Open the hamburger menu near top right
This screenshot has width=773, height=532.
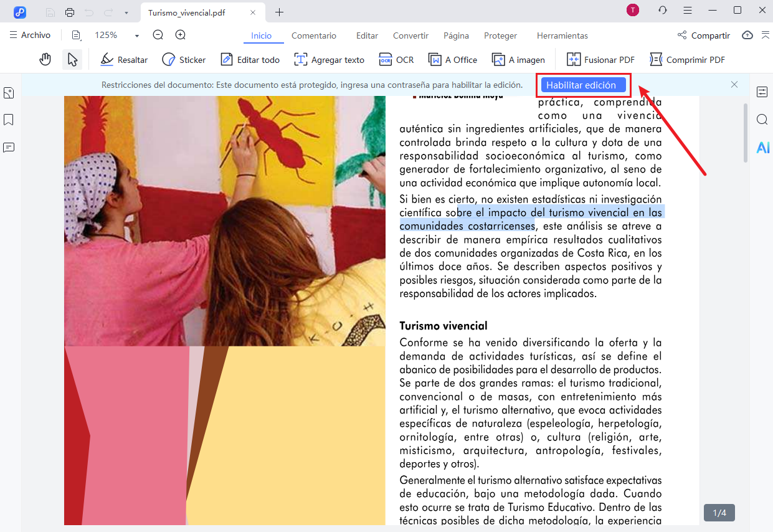pyautogui.click(x=688, y=10)
